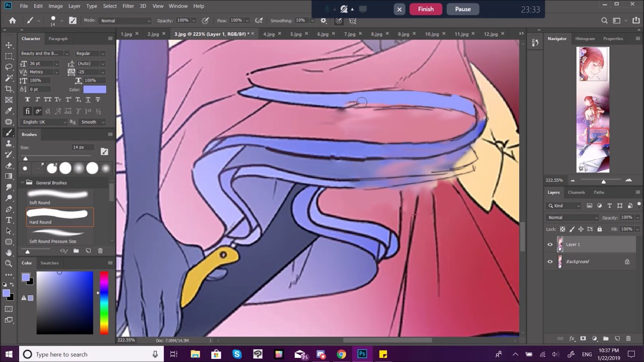Click the Navigator preview thumbnail
644x362 pixels.
click(593, 110)
